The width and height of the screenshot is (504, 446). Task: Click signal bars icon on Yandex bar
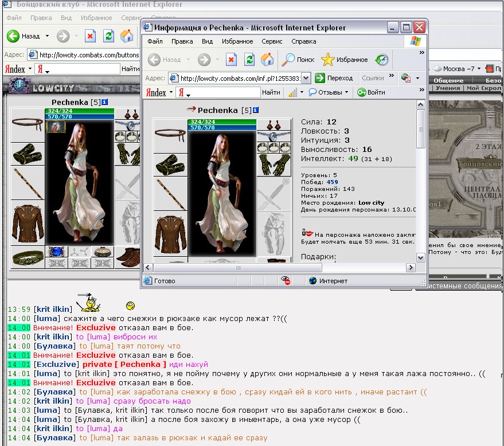tap(292, 92)
